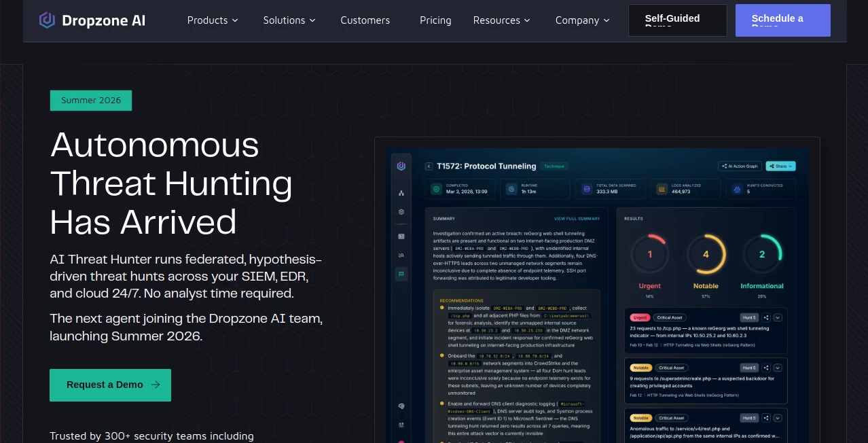868x443 pixels.
Task: Share the Anomalous traffic result
Action: click(x=766, y=418)
